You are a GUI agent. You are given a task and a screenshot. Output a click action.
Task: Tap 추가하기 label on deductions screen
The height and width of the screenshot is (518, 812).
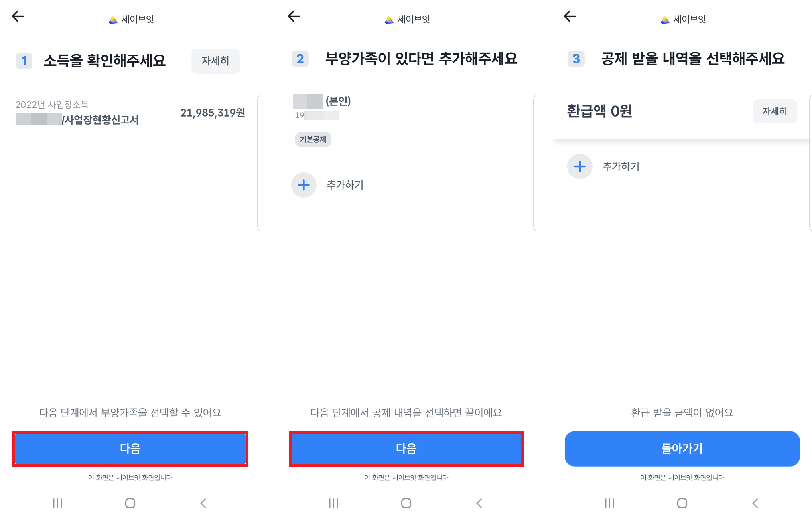pos(621,166)
